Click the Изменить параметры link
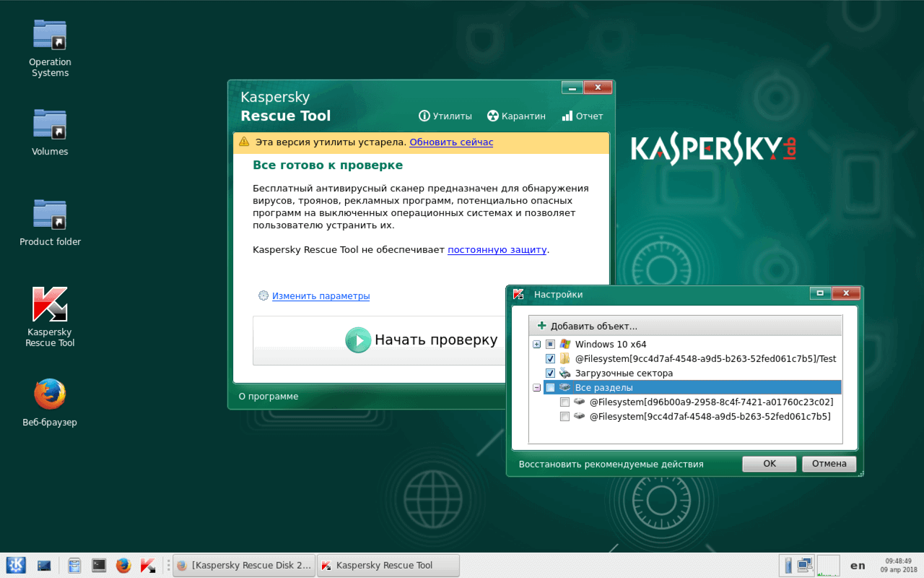924x578 pixels. point(321,296)
